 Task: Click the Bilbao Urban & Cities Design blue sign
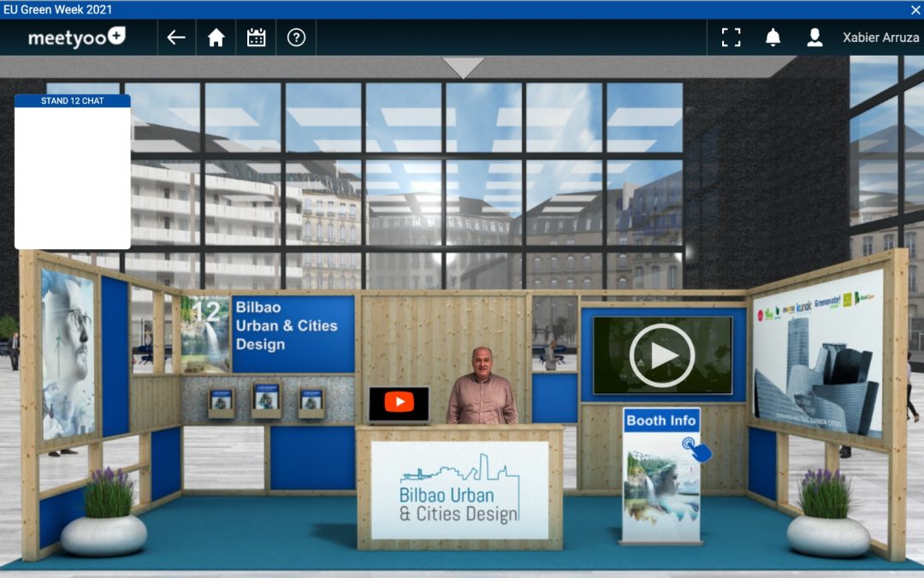(x=293, y=334)
